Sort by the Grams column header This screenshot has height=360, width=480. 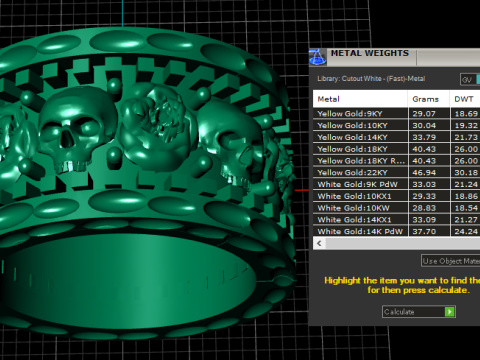point(429,99)
